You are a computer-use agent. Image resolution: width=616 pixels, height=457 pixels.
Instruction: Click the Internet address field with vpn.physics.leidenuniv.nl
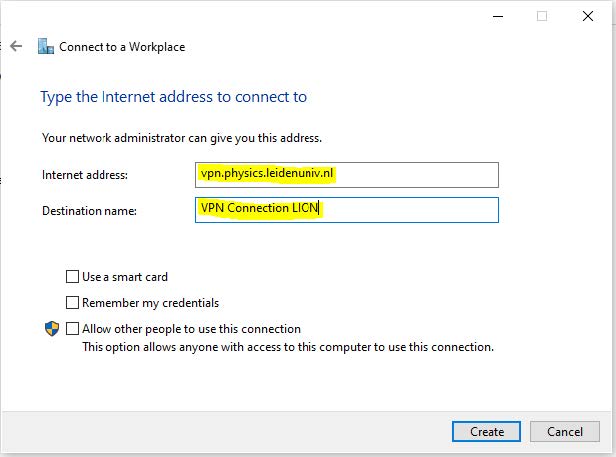347,174
